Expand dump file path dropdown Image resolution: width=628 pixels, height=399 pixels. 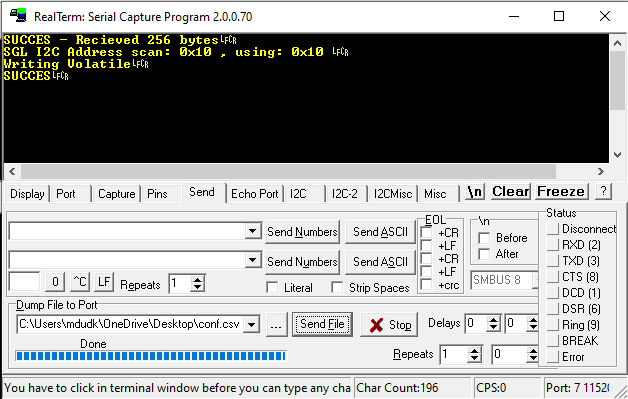pos(252,324)
